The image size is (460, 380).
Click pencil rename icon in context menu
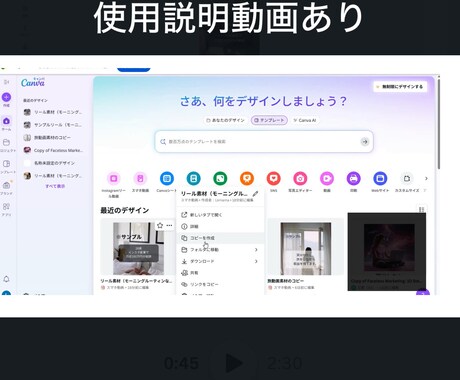coord(255,194)
